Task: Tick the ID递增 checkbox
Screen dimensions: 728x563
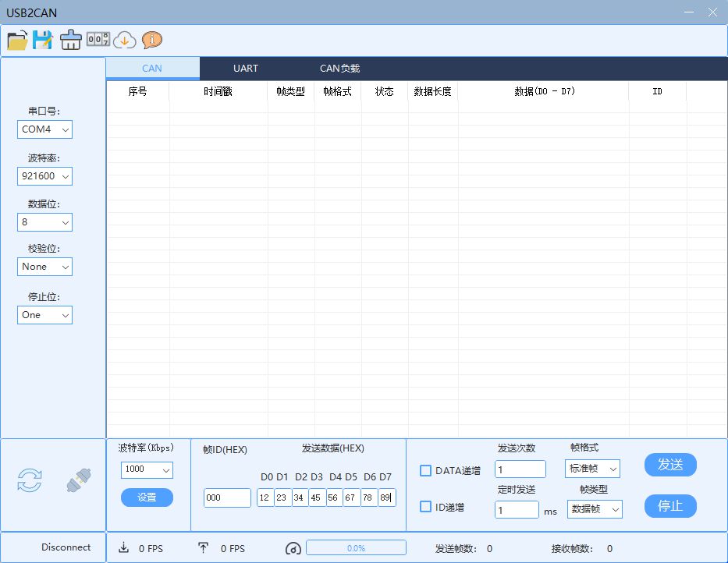Action: click(425, 507)
